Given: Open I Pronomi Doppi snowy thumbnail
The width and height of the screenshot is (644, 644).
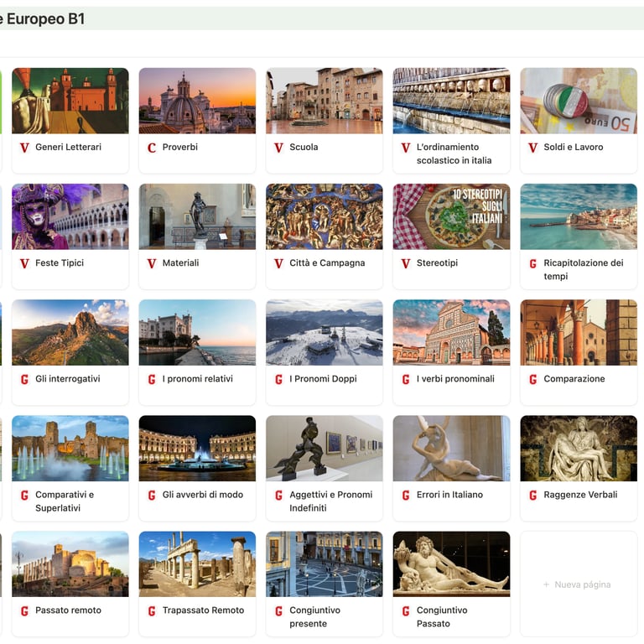Looking at the screenshot, I should click(324, 332).
